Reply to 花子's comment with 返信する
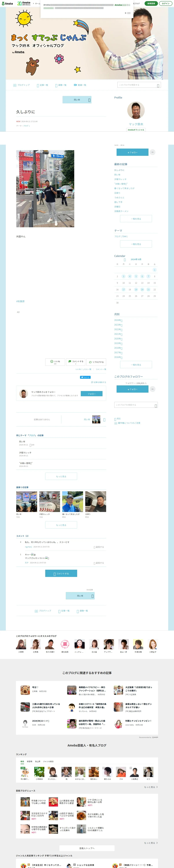Screen dimensions: 174x868 [x=99, y=563]
